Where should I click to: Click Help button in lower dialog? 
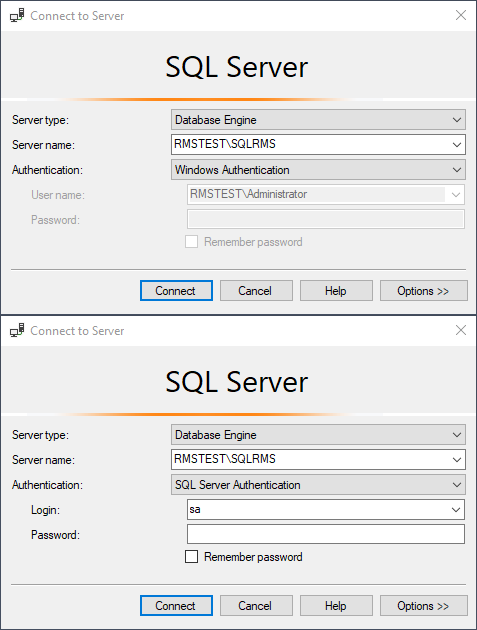(x=336, y=605)
